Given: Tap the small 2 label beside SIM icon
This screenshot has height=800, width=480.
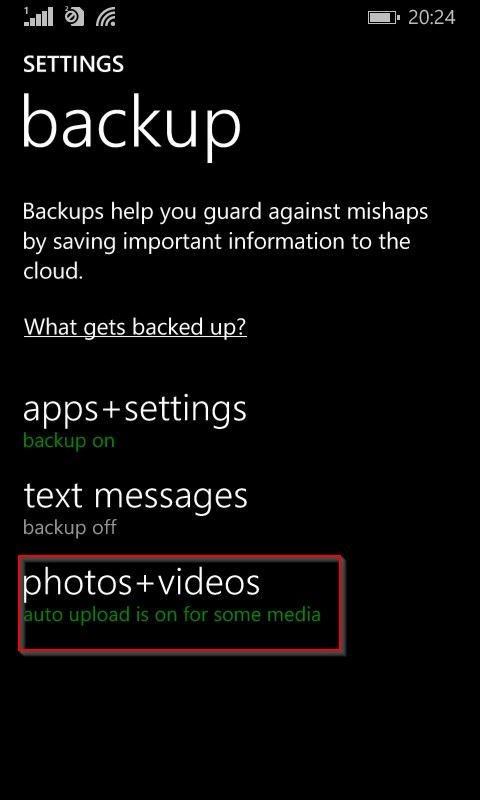Looking at the screenshot, I should point(67,11).
